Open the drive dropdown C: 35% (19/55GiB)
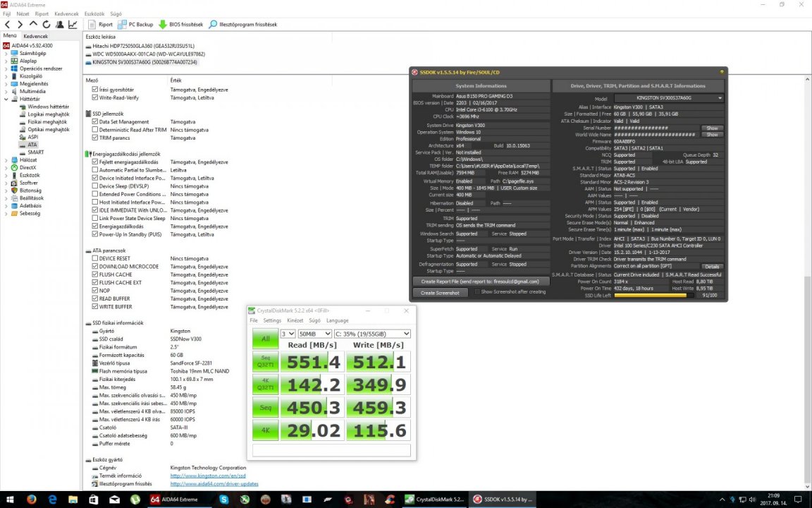The image size is (812, 508). 372,334
